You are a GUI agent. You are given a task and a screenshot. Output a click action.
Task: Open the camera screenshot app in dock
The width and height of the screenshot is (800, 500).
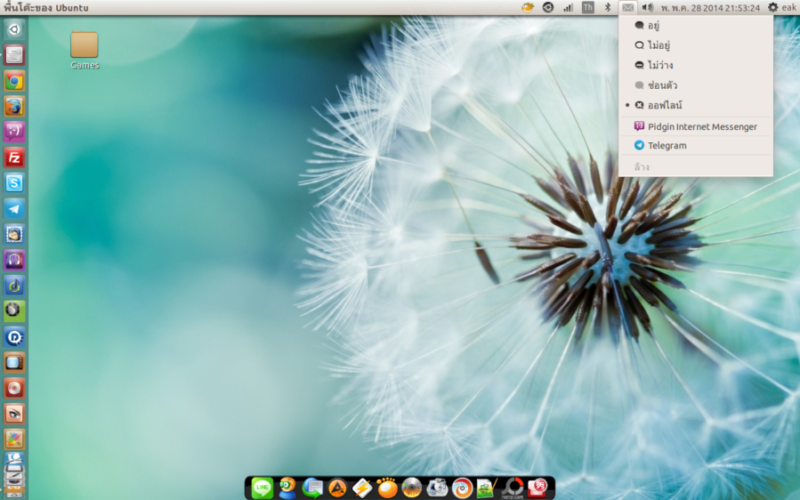(437, 488)
